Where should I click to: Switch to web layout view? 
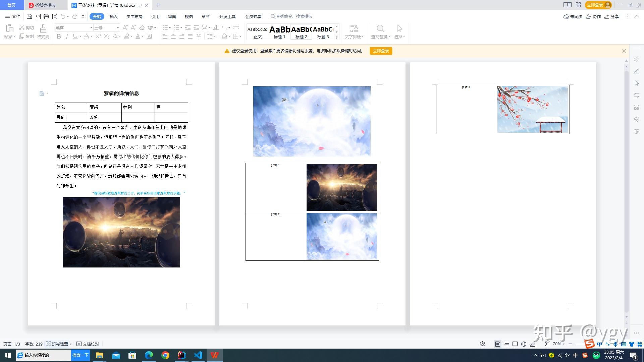click(x=524, y=344)
